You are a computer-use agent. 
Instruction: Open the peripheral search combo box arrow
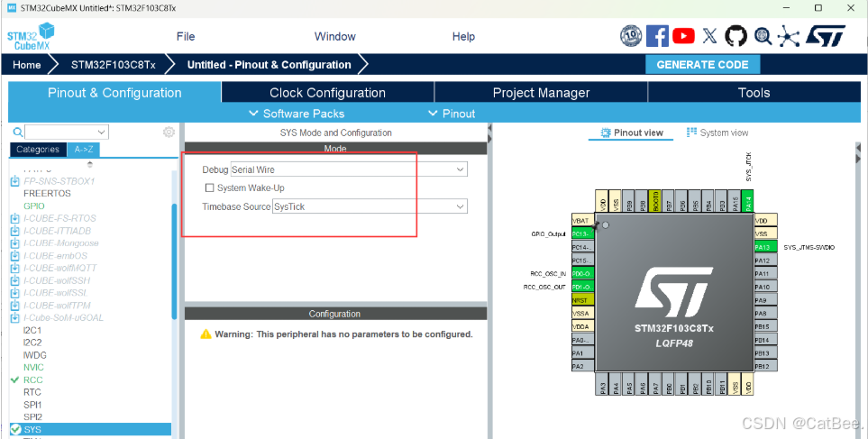[x=101, y=132]
